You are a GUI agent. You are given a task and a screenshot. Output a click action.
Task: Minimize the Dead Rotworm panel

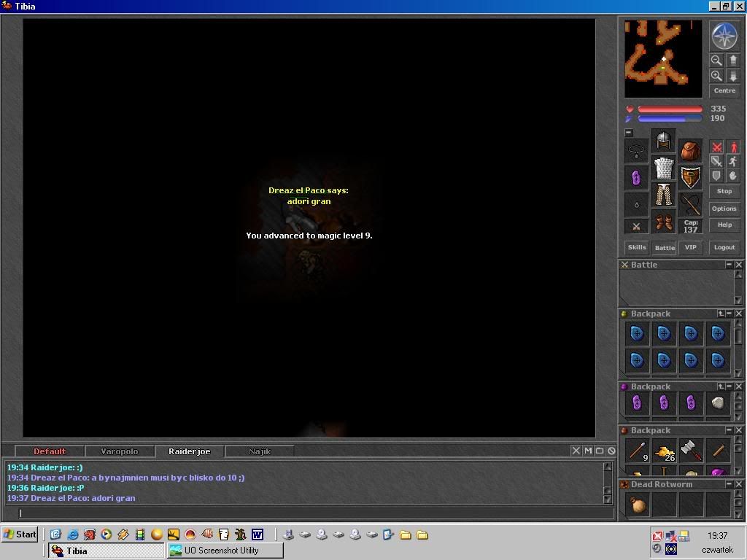click(x=729, y=484)
